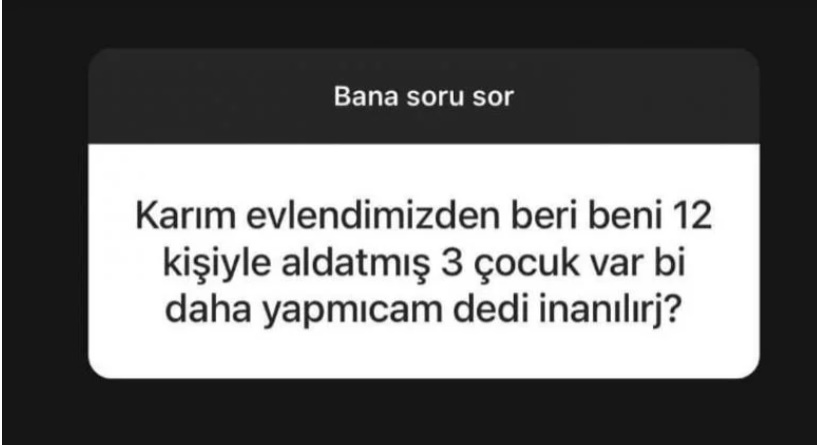Click the word "kişiyle"
The width and height of the screenshot is (817, 445).
point(217,264)
